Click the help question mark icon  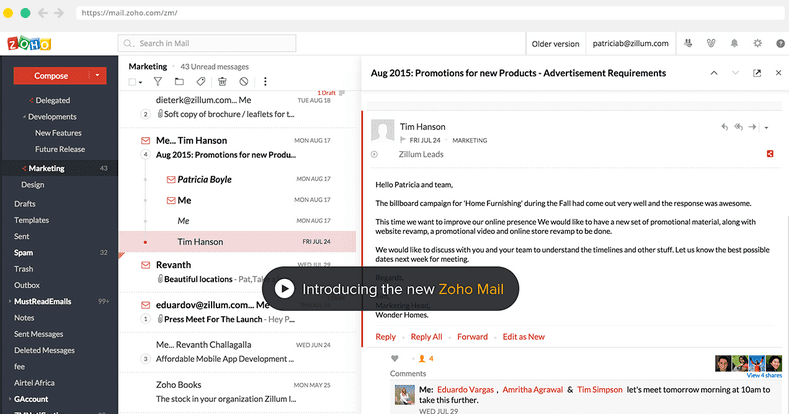tap(780, 44)
